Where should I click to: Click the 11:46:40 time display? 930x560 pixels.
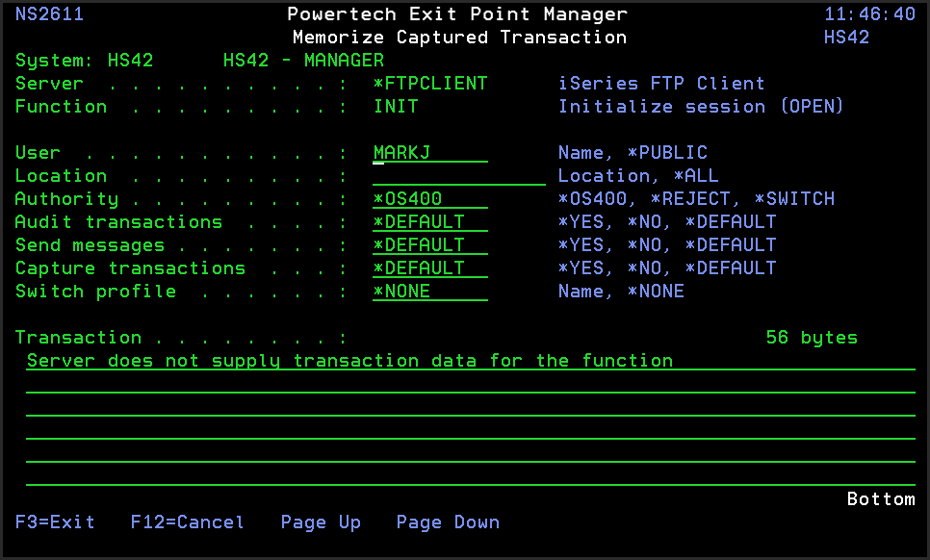tap(869, 14)
